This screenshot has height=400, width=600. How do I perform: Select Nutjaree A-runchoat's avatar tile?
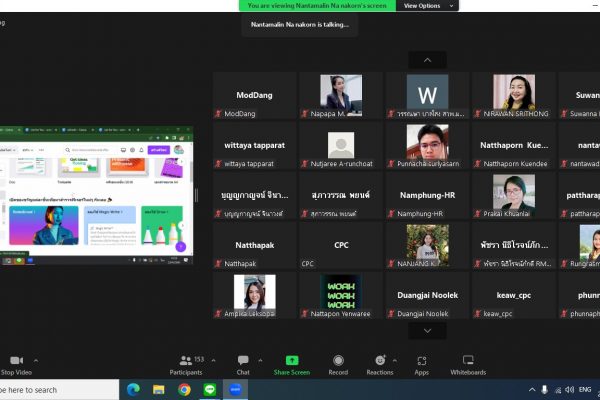(x=341, y=145)
